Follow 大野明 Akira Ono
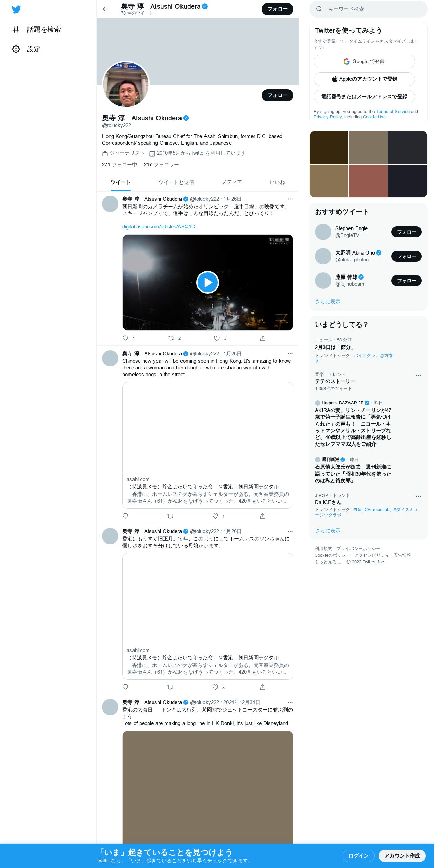This screenshot has height=868, width=434. pos(406,256)
